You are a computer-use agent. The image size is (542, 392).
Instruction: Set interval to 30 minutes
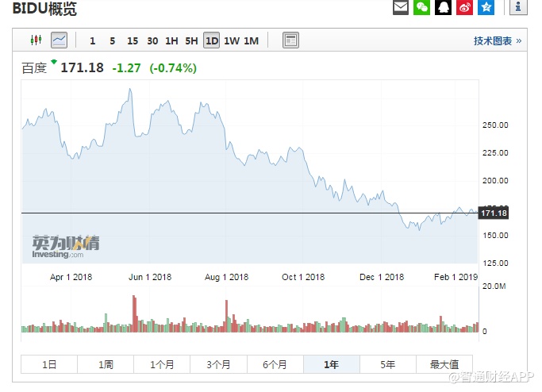[x=152, y=40]
